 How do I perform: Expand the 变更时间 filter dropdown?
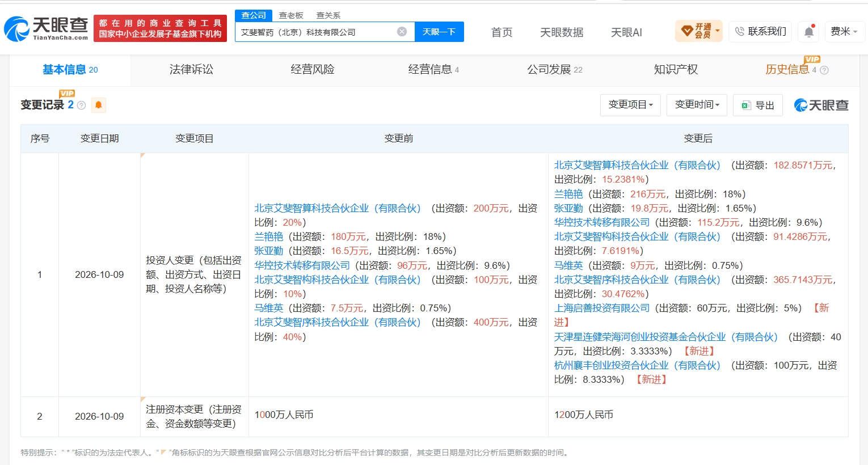[697, 105]
